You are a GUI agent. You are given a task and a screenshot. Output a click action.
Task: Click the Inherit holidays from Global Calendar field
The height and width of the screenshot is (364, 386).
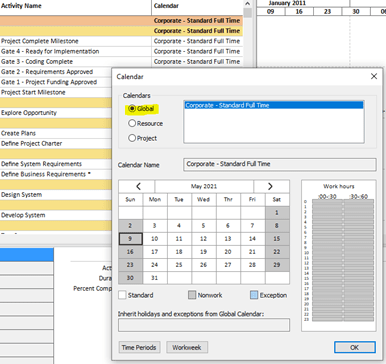(x=204, y=325)
